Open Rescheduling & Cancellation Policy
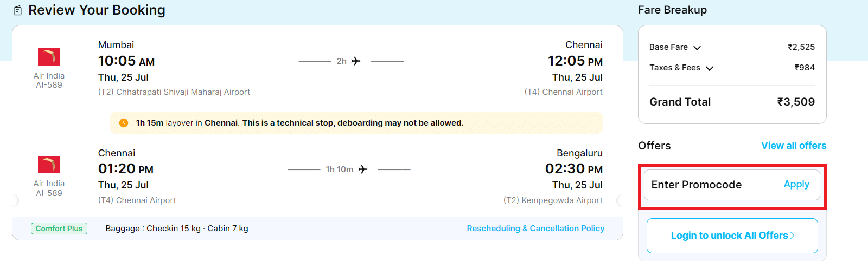The image size is (868, 261). 535,229
